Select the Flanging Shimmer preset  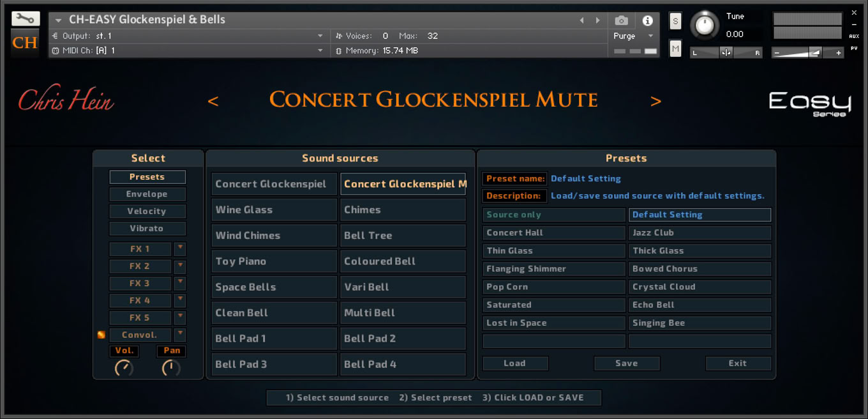pyautogui.click(x=554, y=269)
